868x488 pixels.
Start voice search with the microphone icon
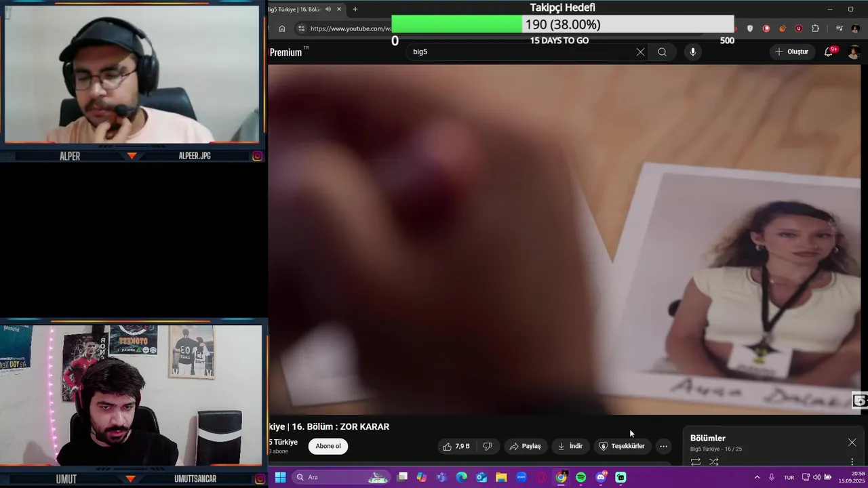692,52
